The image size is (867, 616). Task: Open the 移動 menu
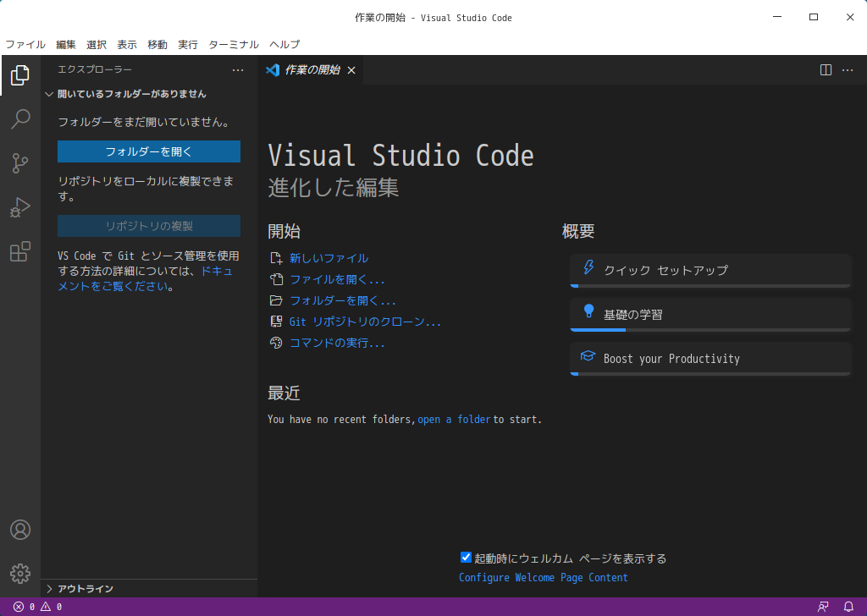(x=157, y=45)
